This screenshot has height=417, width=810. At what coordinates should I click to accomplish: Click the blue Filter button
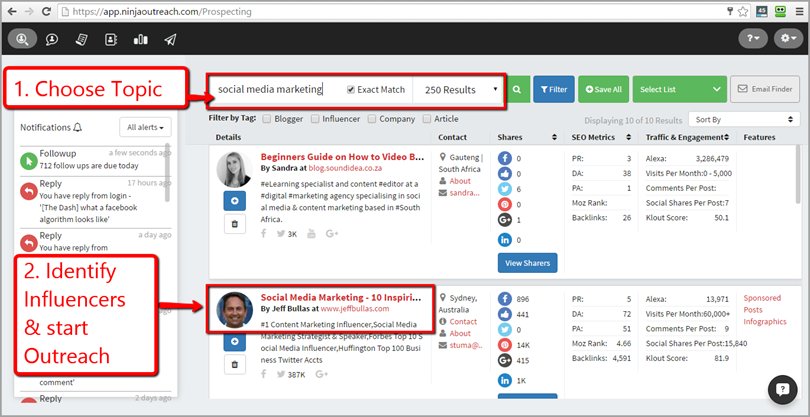(x=554, y=89)
